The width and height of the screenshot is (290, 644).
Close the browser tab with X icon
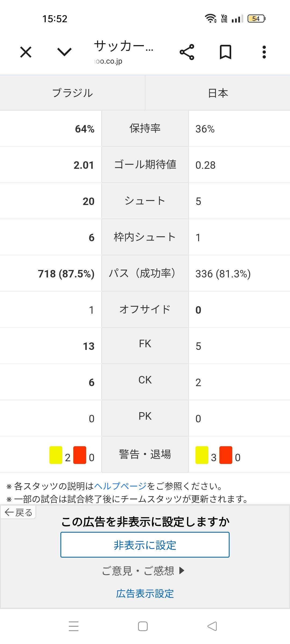point(26,52)
